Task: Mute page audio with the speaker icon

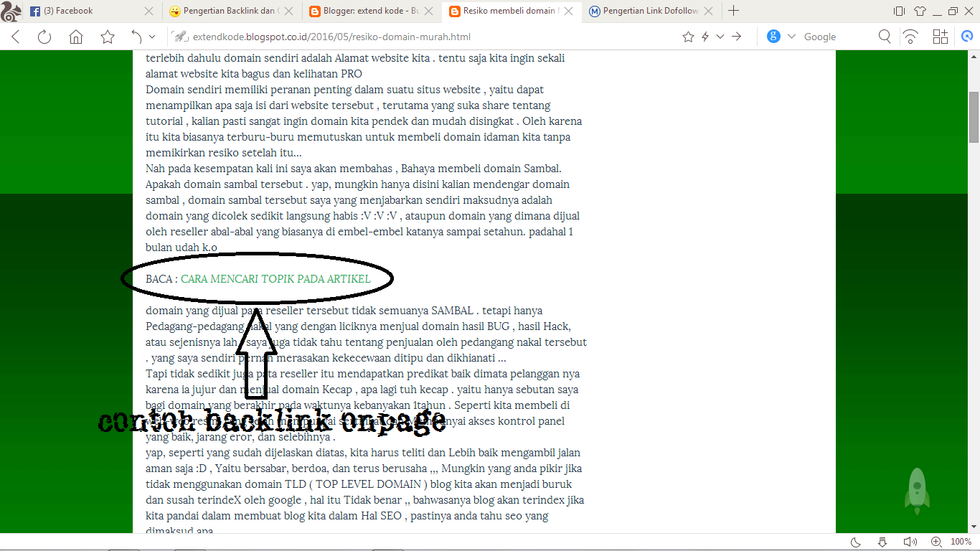Action: pyautogui.click(x=910, y=542)
